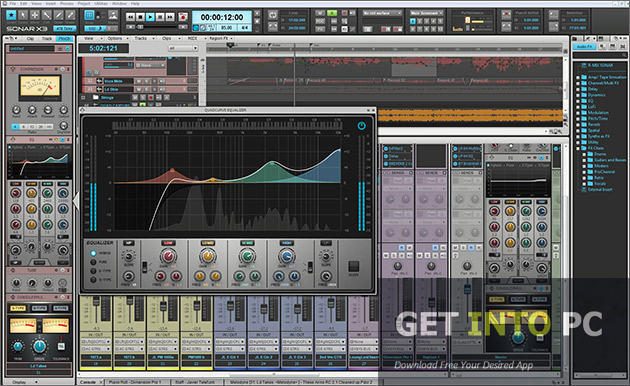Click the Fast Forward transport button
This screenshot has height=386, width=630.
point(170,17)
